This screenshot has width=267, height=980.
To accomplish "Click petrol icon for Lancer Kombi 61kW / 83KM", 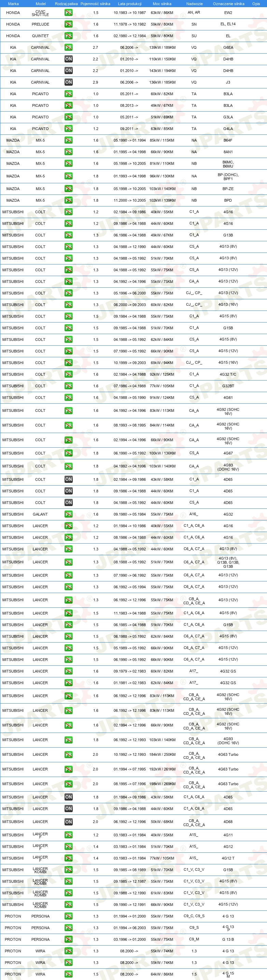I will pyautogui.click(x=69, y=893).
